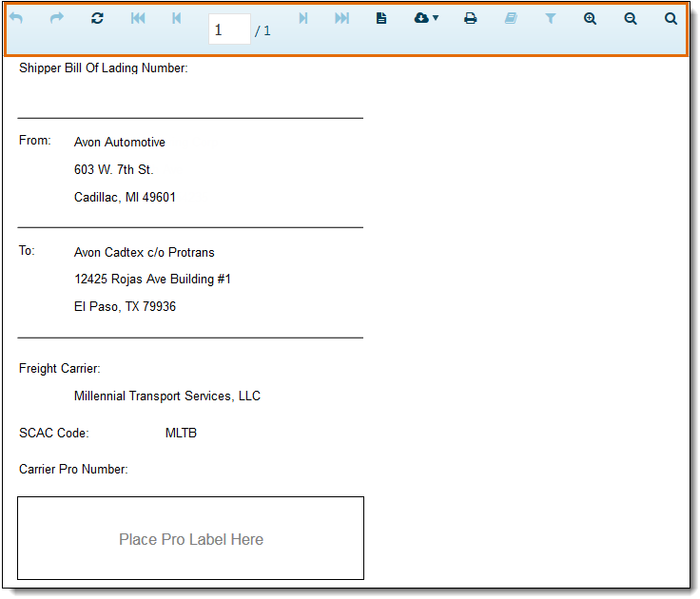
Task: Click the total pages '/ 1' indicator
Action: tap(262, 30)
